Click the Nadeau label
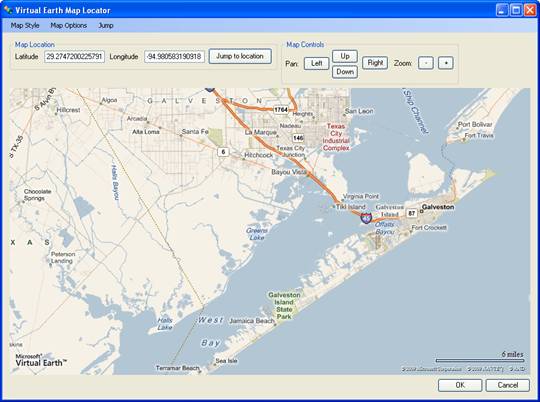 pos(290,126)
